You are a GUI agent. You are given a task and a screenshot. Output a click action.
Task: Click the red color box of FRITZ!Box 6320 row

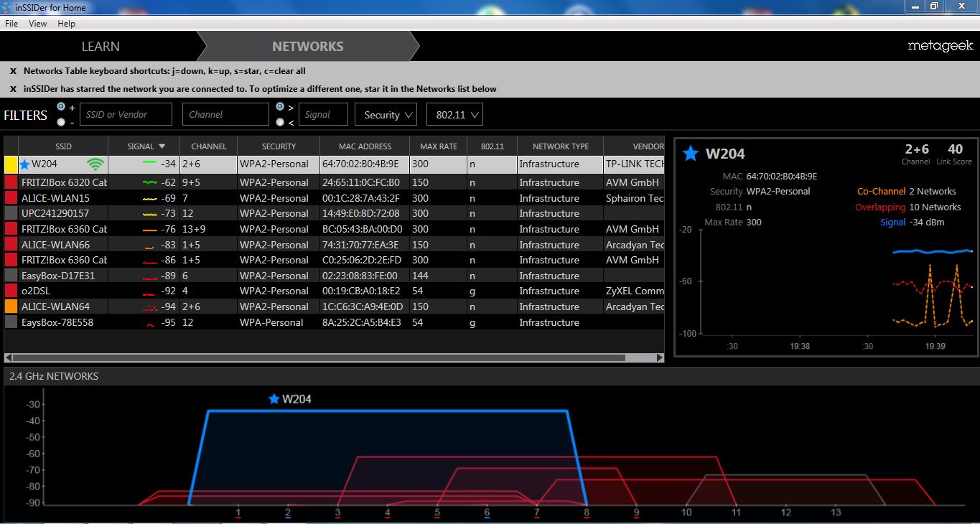[x=11, y=182]
